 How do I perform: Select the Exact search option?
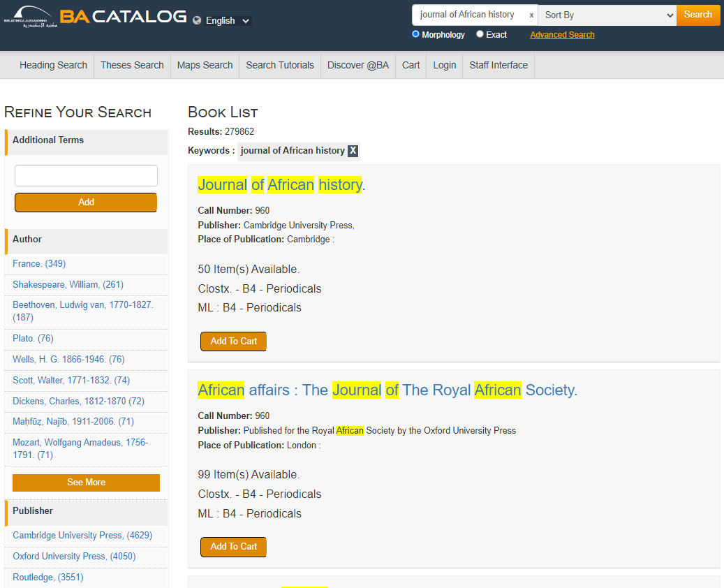point(480,34)
